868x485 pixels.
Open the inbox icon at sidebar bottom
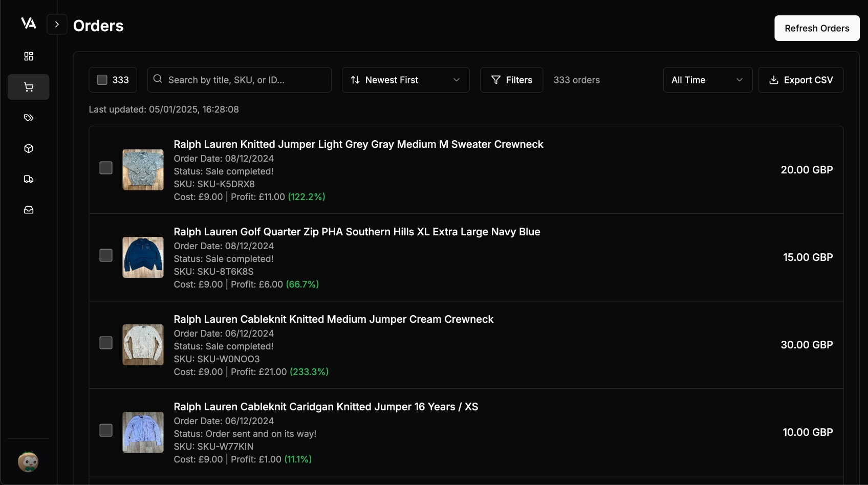pyautogui.click(x=28, y=210)
